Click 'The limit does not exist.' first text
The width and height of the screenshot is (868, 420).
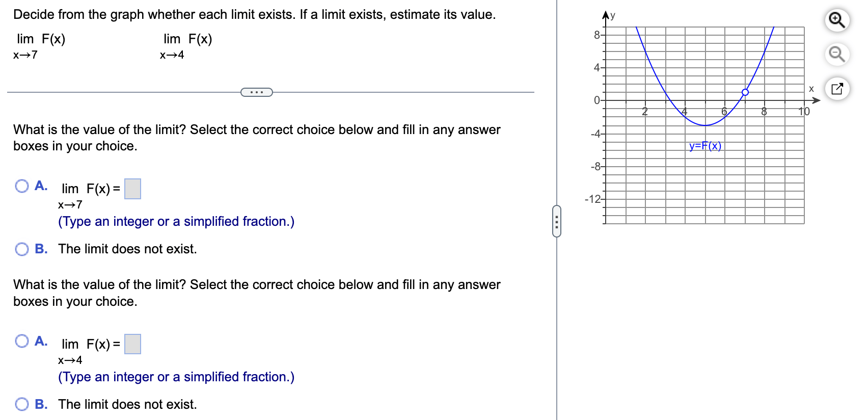point(127,249)
